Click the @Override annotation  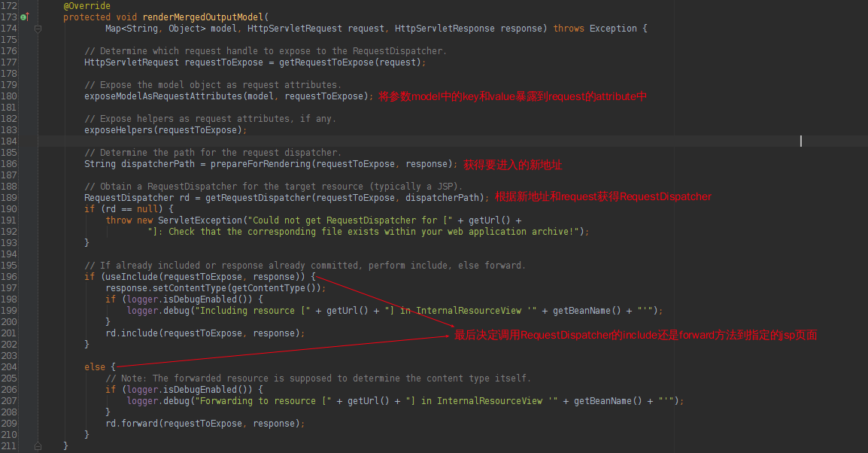(x=87, y=6)
